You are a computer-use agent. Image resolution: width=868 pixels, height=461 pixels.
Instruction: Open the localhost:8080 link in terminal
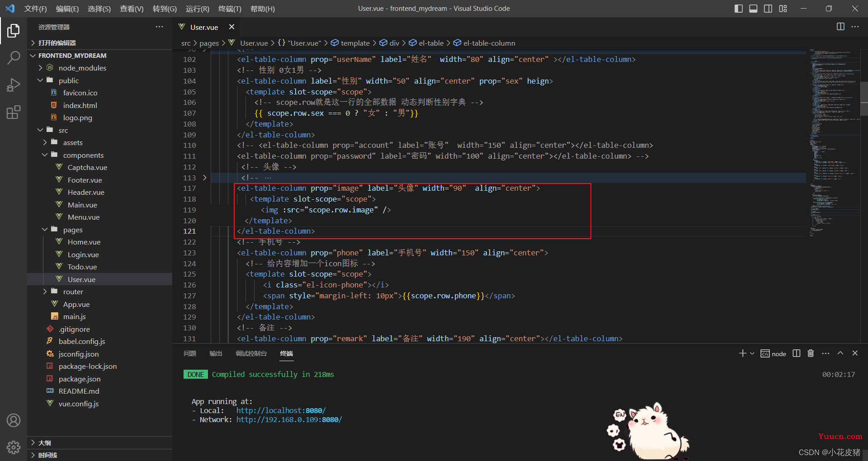[x=281, y=410]
